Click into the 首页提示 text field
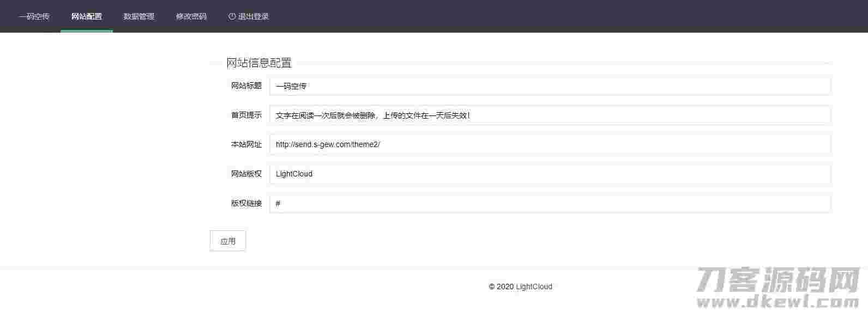The width and height of the screenshot is (868, 311). (550, 115)
